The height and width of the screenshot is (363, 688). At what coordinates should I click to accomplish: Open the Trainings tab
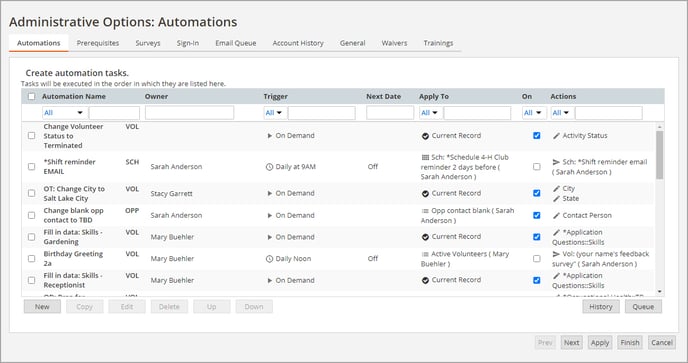pyautogui.click(x=438, y=43)
